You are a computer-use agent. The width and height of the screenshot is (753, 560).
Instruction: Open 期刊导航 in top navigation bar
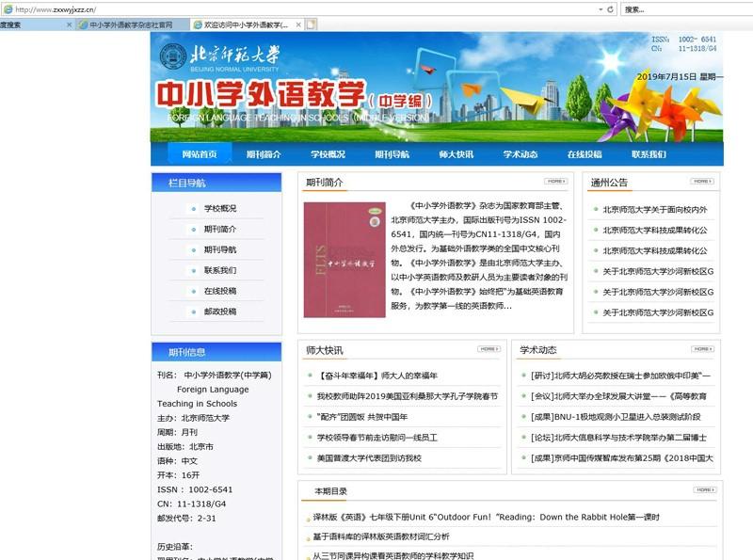point(392,154)
